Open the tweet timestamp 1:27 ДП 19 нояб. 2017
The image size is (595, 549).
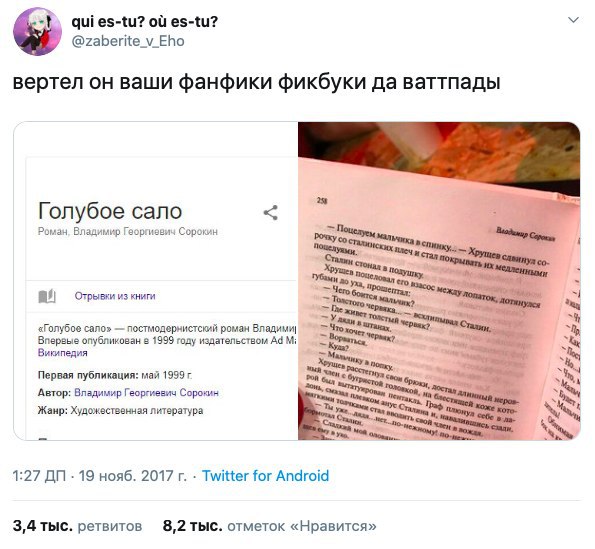tap(99, 476)
